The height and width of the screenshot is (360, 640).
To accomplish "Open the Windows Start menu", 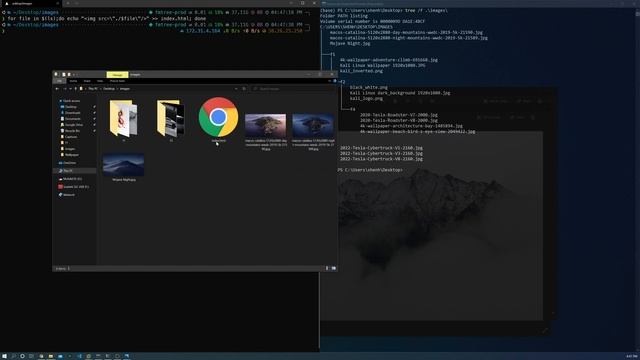I will pos(4,356).
